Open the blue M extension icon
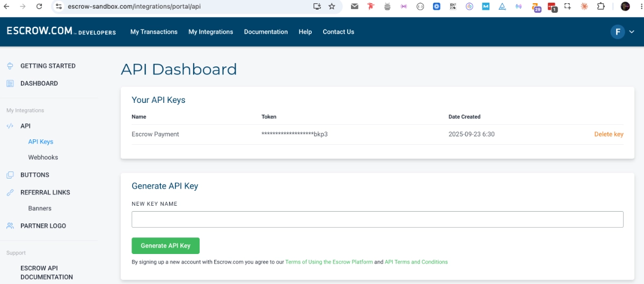This screenshot has width=644, height=284. 486,6
